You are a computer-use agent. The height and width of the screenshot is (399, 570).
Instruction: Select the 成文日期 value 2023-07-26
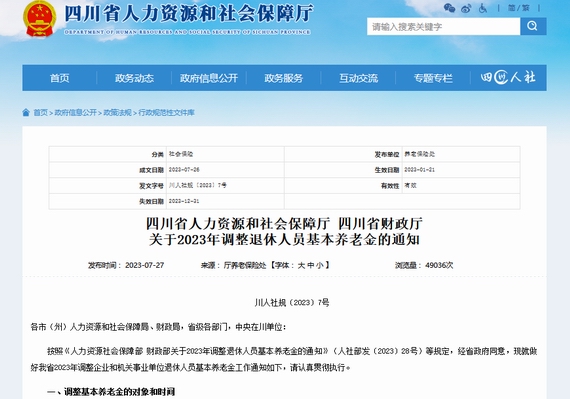(x=184, y=170)
